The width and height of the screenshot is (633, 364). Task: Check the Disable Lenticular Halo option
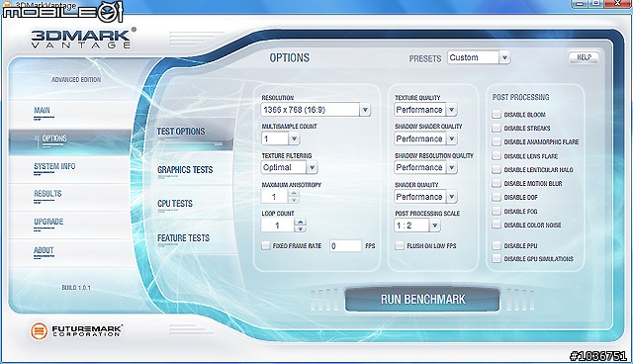point(497,169)
